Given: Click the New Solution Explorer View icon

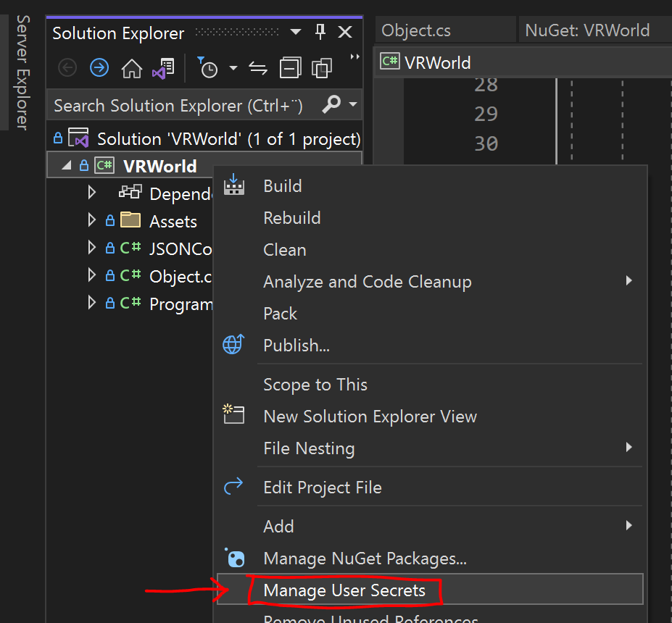Looking at the screenshot, I should pyautogui.click(x=233, y=414).
